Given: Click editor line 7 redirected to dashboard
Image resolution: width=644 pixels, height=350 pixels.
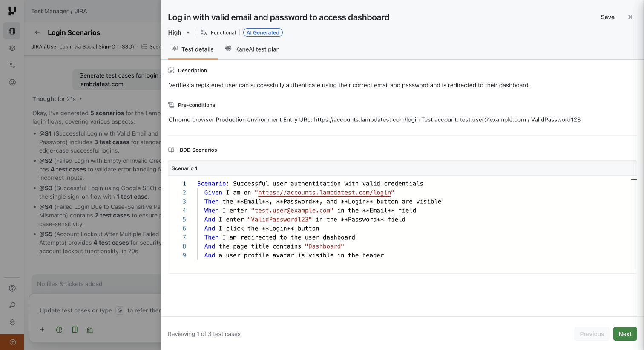Looking at the screenshot, I should tap(279, 237).
